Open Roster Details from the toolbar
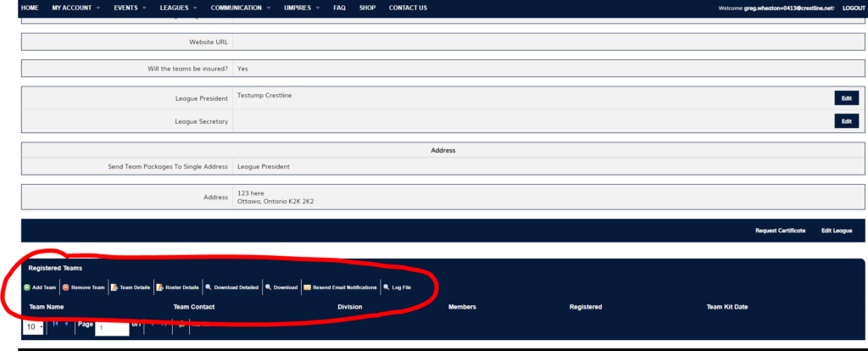Screen dimensions: 868x351 click(159, 287)
